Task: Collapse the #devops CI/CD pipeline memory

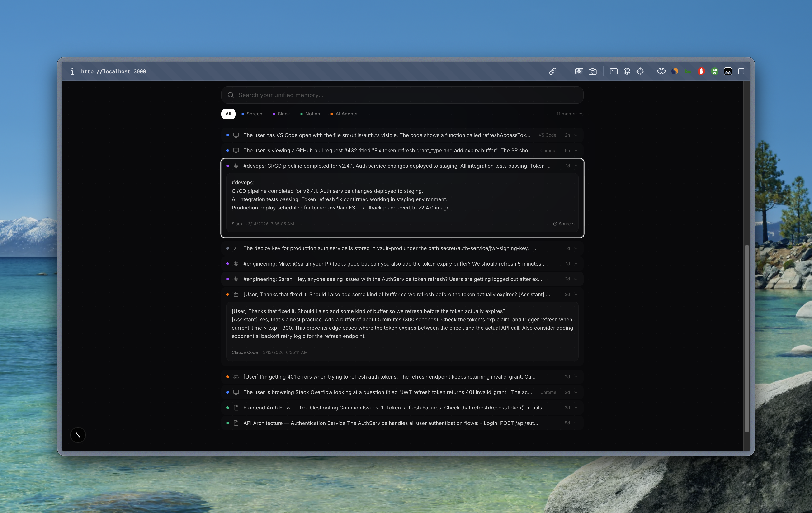Action: pos(576,166)
